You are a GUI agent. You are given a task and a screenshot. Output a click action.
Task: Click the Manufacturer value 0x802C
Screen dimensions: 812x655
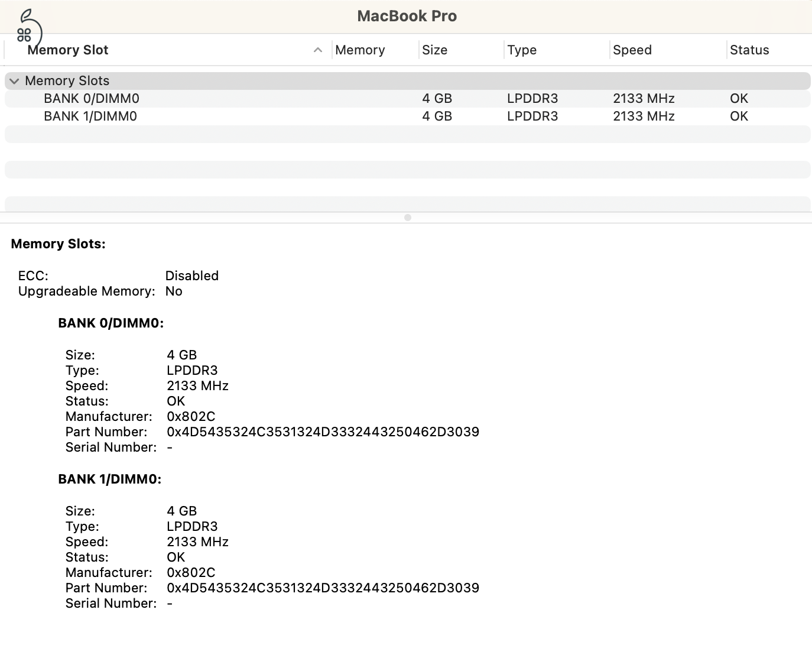coord(190,416)
